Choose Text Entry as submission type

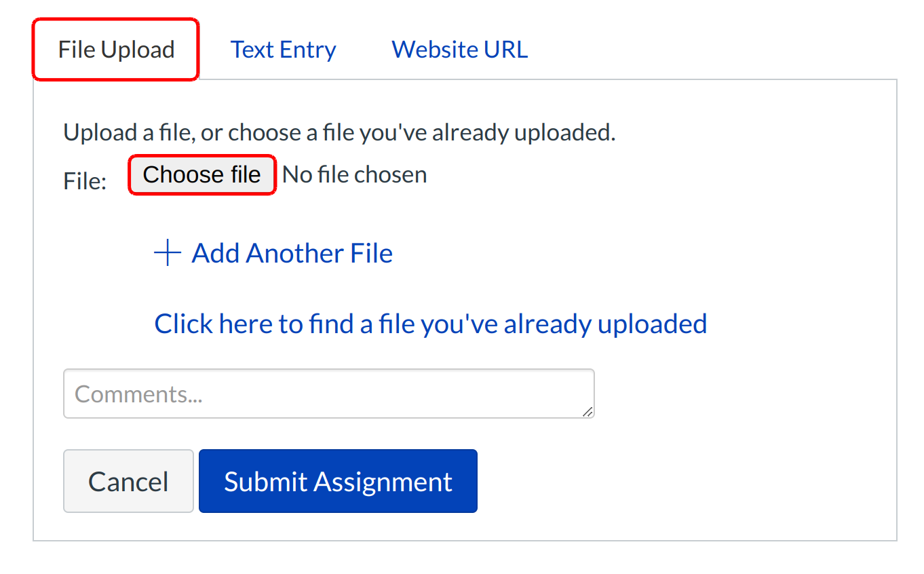point(283,50)
